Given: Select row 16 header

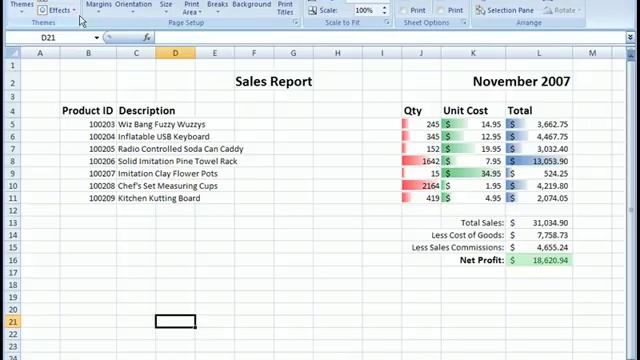Looking at the screenshot, I should [13, 260].
